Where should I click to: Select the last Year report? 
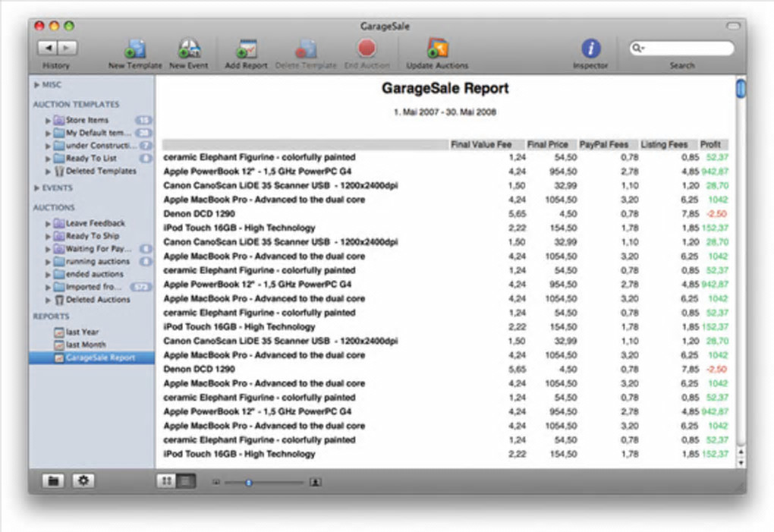click(x=81, y=332)
